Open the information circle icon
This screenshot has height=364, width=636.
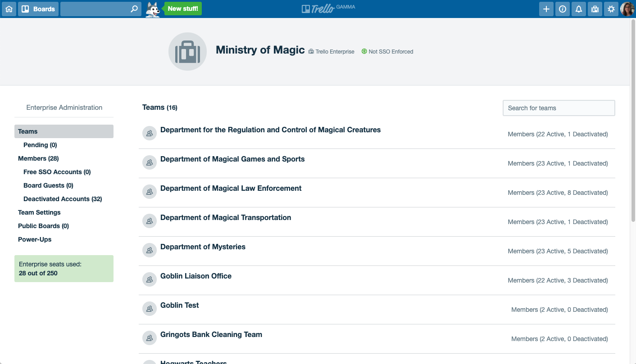coord(562,9)
